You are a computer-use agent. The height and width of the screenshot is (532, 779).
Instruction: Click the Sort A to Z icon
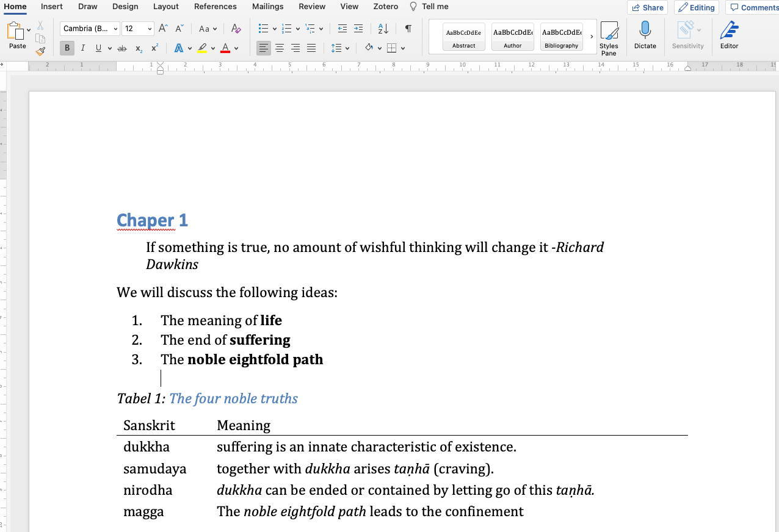click(x=383, y=29)
